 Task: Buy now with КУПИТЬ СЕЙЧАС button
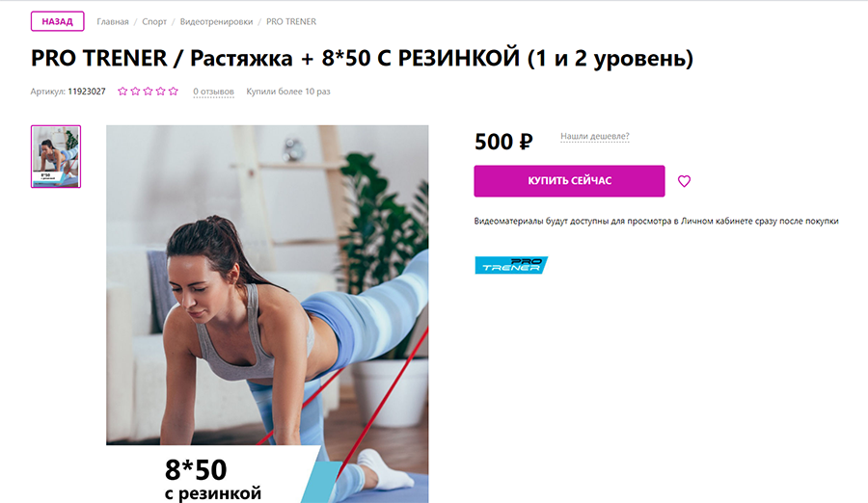click(x=569, y=181)
